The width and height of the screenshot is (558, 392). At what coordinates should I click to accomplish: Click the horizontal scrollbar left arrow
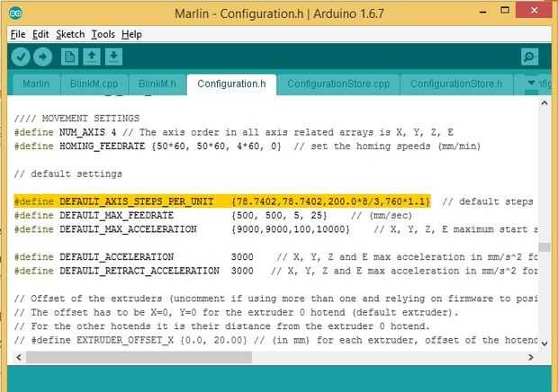(x=19, y=357)
